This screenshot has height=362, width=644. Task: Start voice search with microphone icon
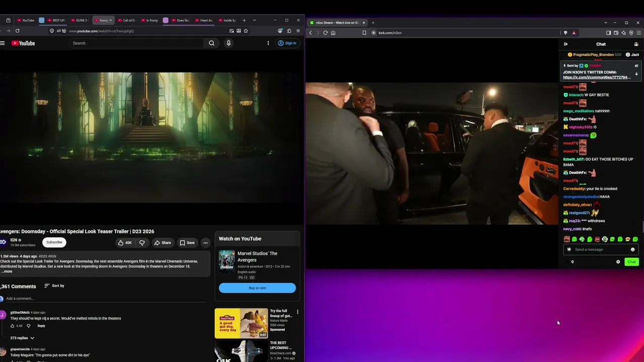click(228, 43)
